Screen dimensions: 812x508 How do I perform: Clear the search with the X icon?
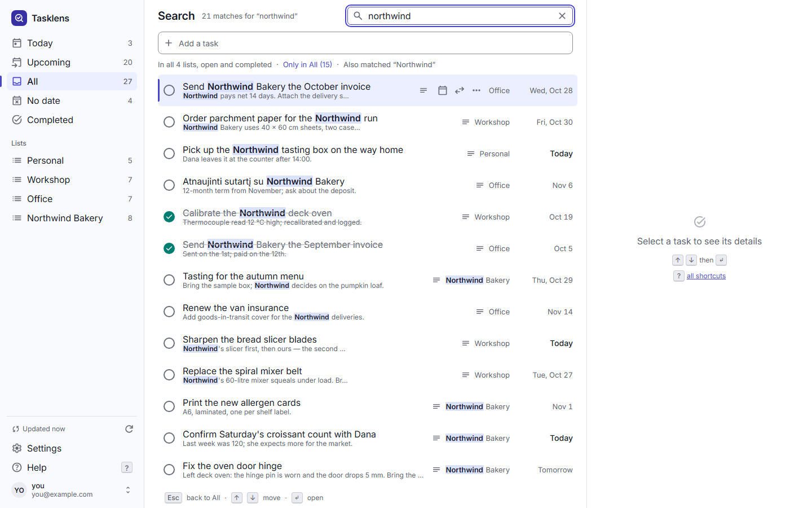tap(562, 16)
